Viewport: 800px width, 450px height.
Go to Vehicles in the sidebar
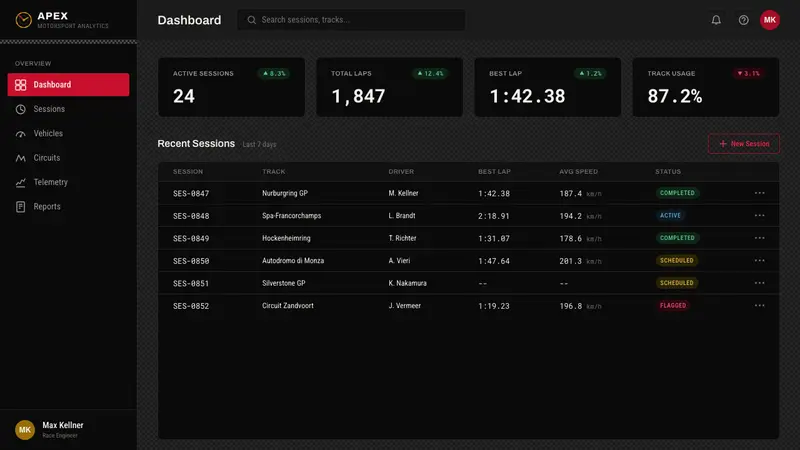68,134
